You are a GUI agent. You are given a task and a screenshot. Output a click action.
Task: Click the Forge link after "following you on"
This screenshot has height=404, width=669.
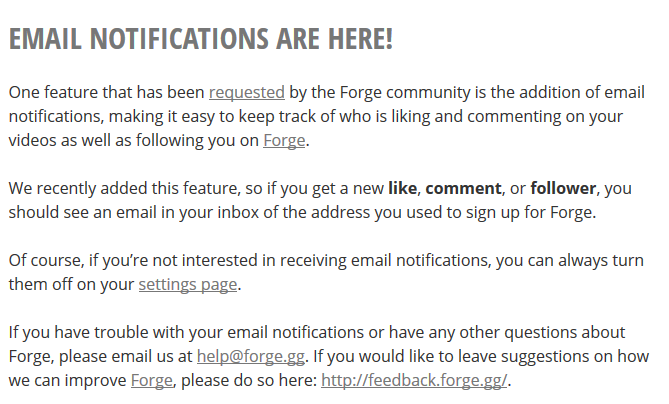(284, 140)
